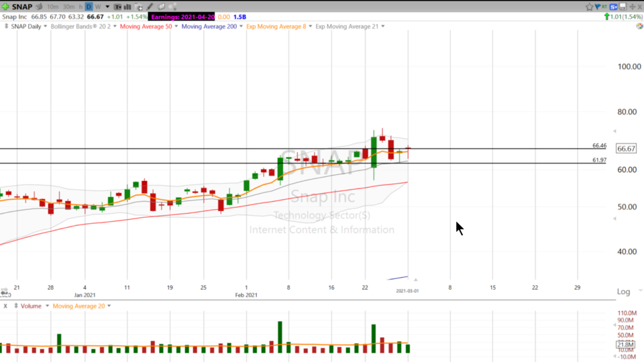Click the 21.8M volume value tag
The width and height of the screenshot is (644, 362).
click(625, 345)
